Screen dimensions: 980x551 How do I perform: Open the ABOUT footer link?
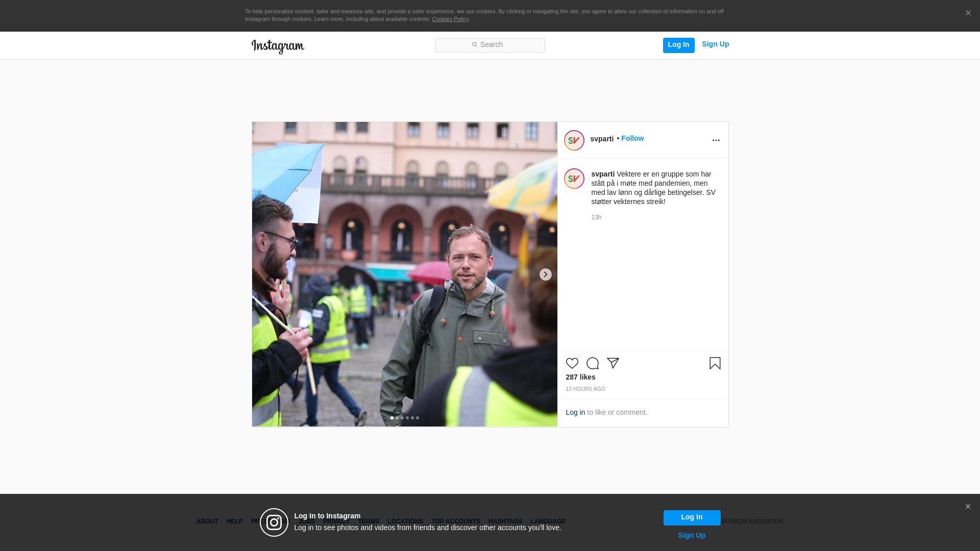tap(207, 522)
